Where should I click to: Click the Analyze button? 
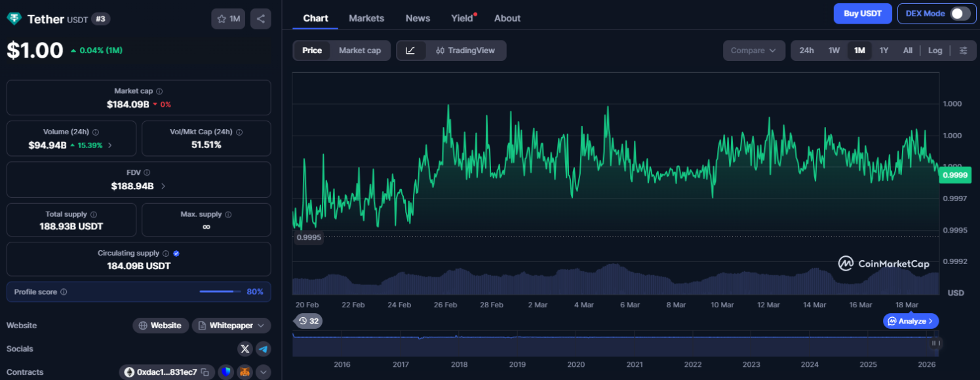(911, 321)
